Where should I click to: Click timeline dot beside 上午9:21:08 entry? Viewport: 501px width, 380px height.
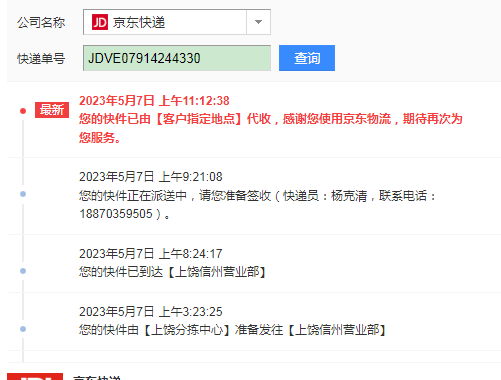[23, 194]
